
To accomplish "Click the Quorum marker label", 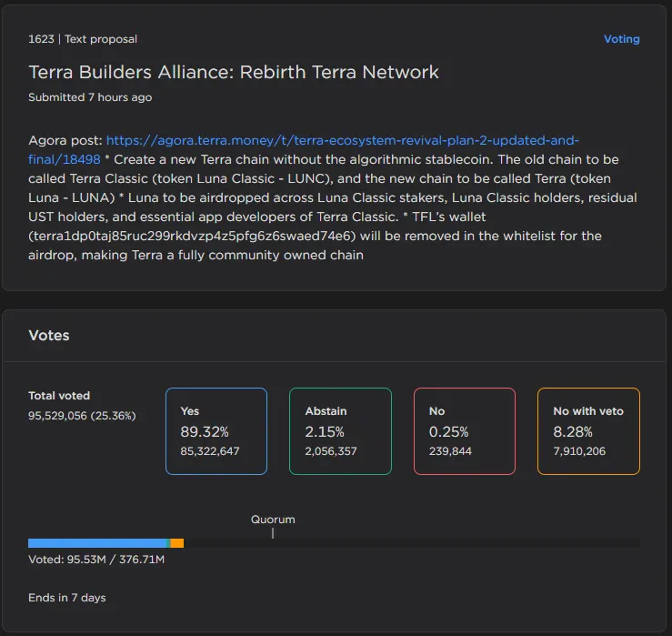I will click(x=273, y=520).
